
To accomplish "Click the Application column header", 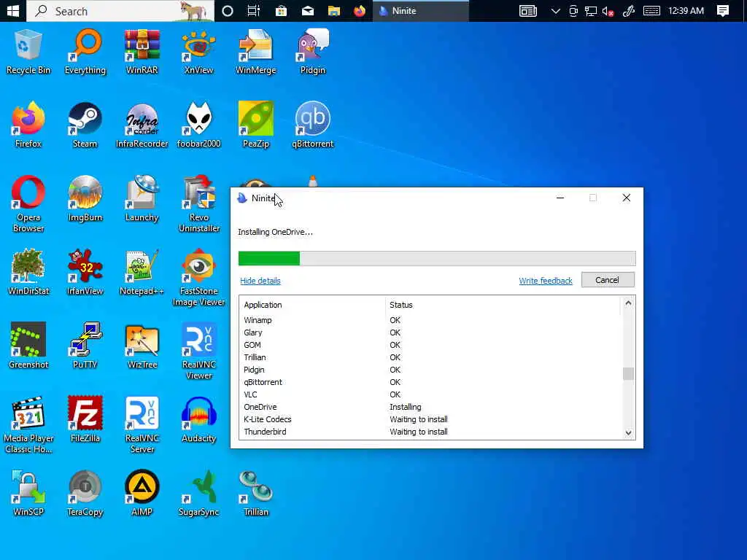I will (312, 305).
